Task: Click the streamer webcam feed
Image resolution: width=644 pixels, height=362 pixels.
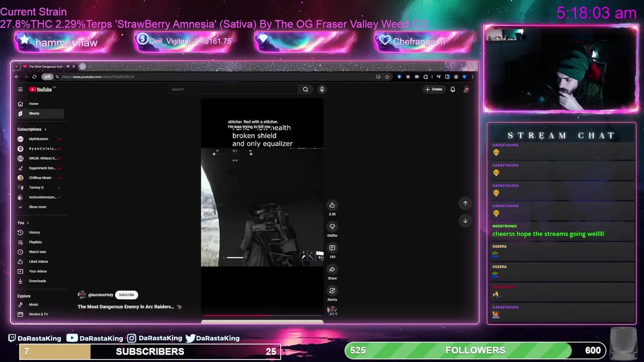Action: [561, 68]
